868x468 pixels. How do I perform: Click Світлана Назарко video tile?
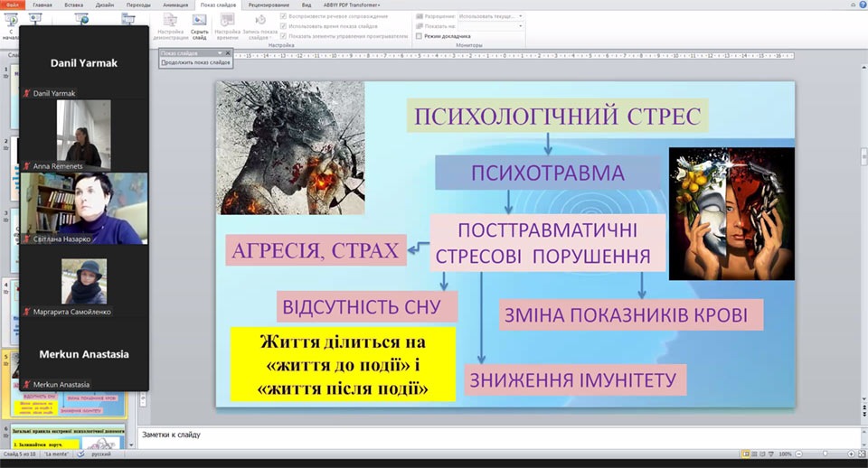[83, 209]
